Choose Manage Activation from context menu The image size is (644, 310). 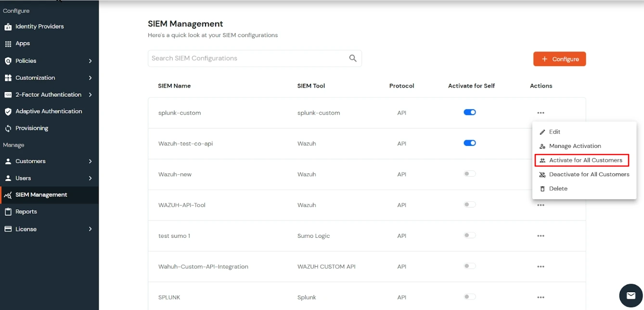[x=575, y=146]
